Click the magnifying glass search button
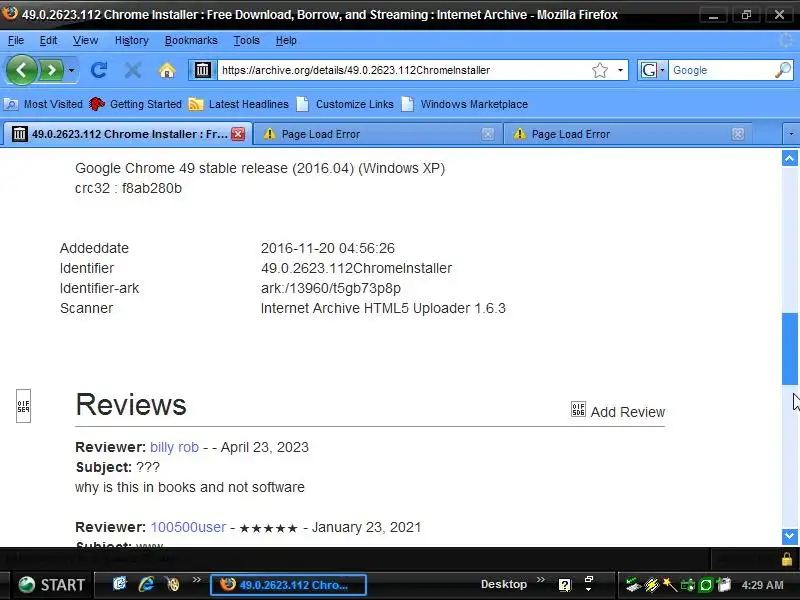 (783, 70)
